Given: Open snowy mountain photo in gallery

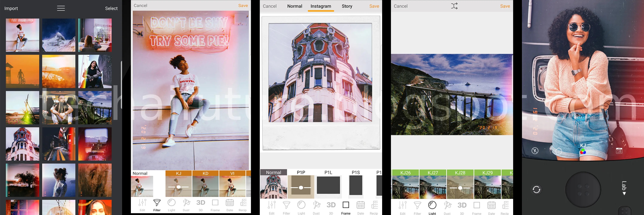Looking at the screenshot, I should click(59, 35).
